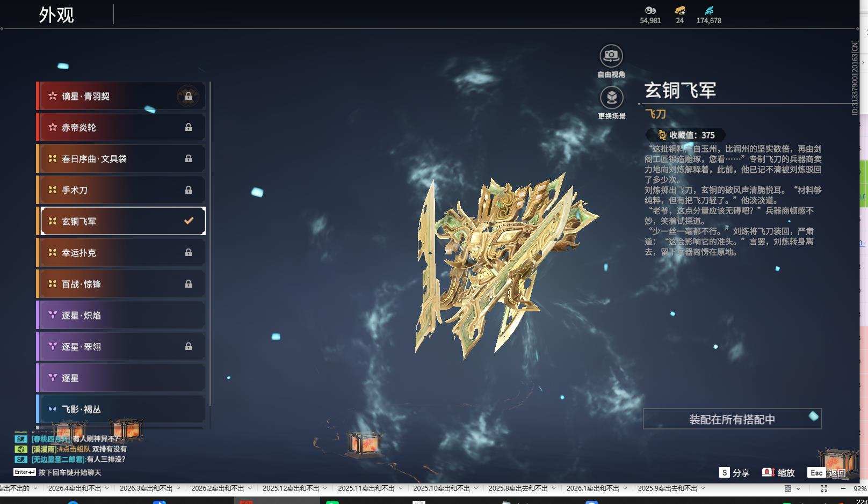Screen dimensions: 868x504
Task: Toggle the equipped checkmark on 玄铜飞军
Action: click(189, 221)
